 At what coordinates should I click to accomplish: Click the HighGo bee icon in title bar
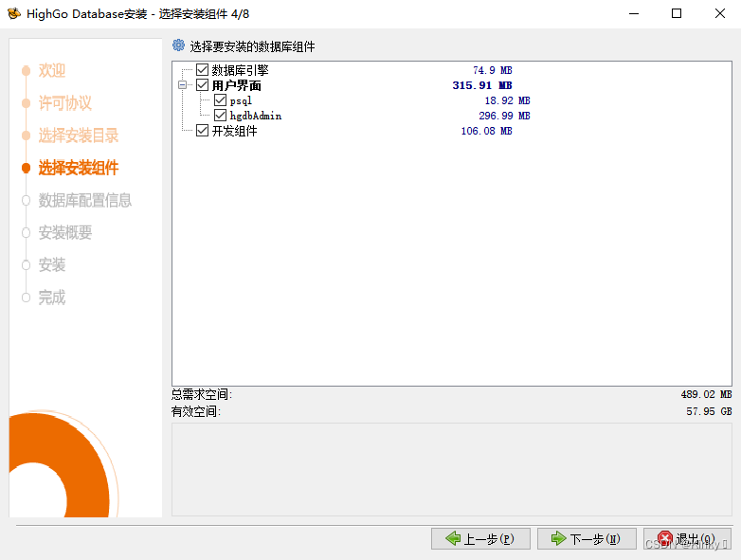click(x=14, y=13)
